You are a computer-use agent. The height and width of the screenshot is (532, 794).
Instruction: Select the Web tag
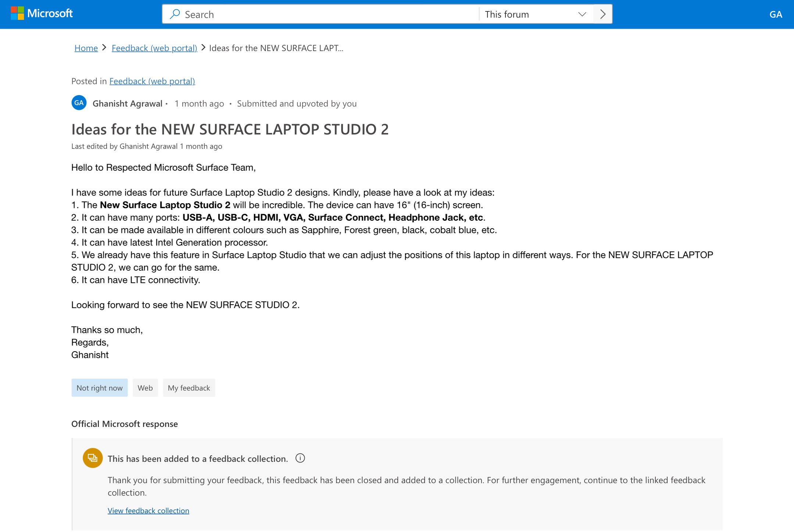pyautogui.click(x=145, y=388)
